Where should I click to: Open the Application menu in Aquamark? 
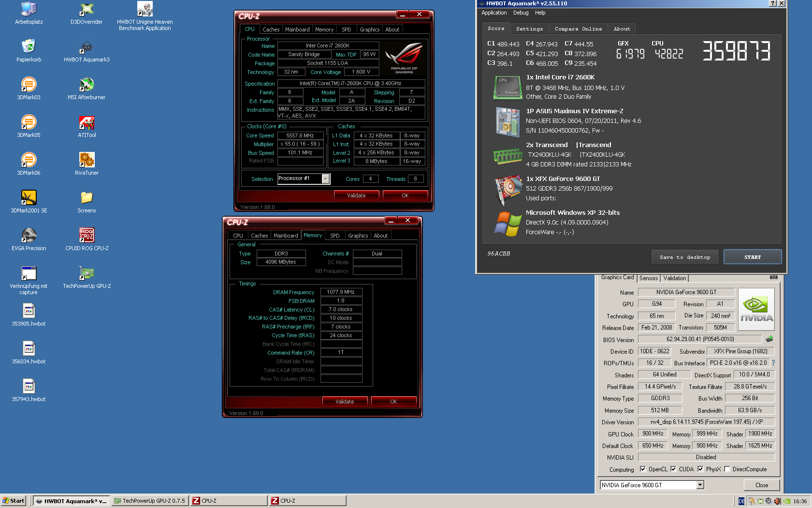pyautogui.click(x=494, y=13)
